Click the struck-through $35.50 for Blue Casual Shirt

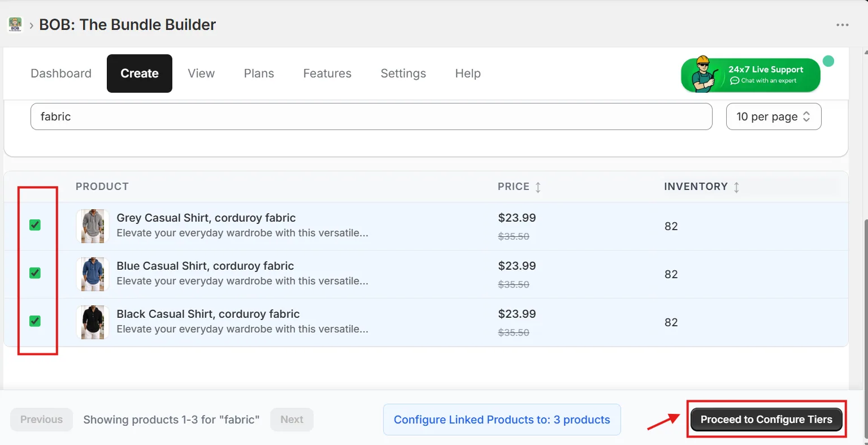coord(514,284)
